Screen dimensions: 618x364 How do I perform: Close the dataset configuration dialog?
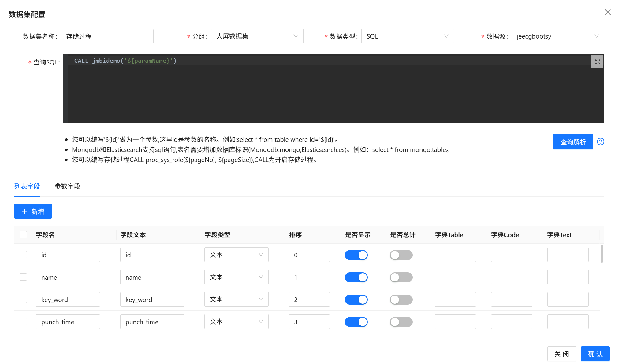point(608,12)
